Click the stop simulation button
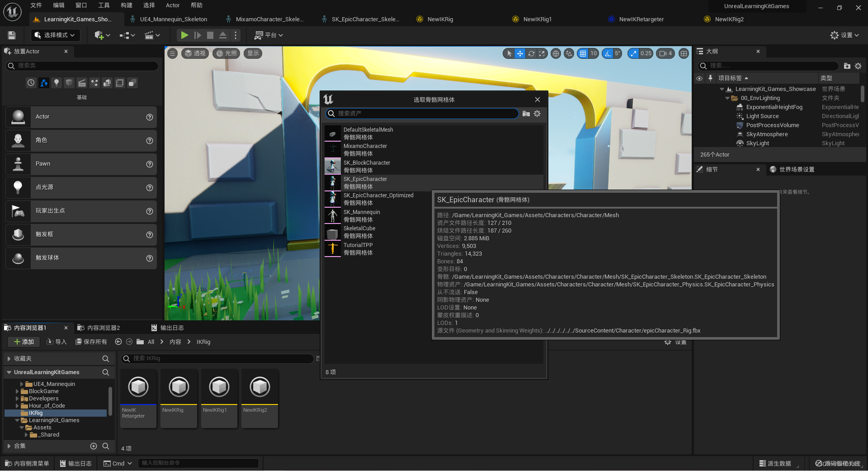868x471 pixels. [210, 35]
